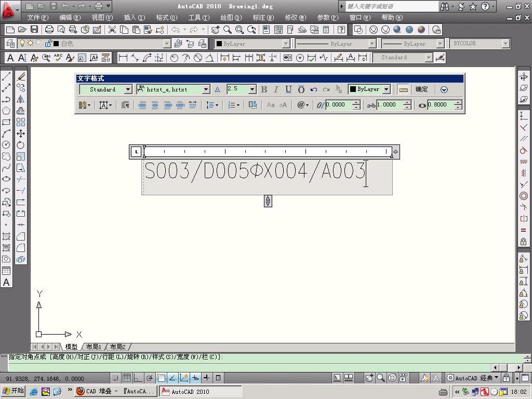Click the Undo icon in text format bar
This screenshot has height=399, width=532.
(x=313, y=89)
